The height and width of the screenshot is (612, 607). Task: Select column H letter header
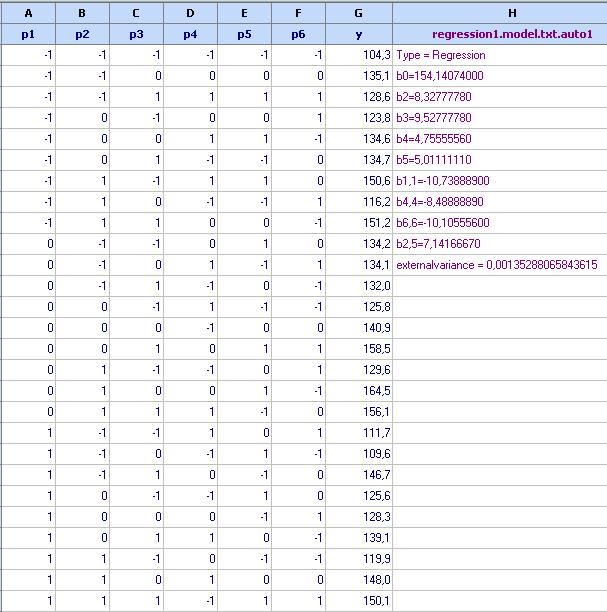pos(500,12)
